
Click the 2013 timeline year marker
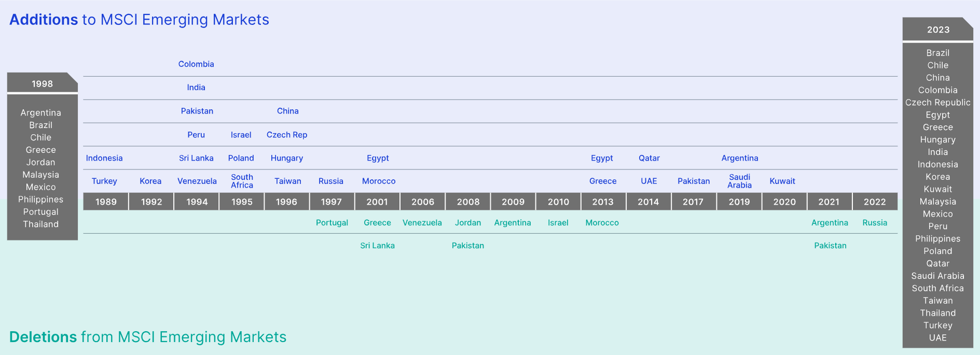(603, 202)
